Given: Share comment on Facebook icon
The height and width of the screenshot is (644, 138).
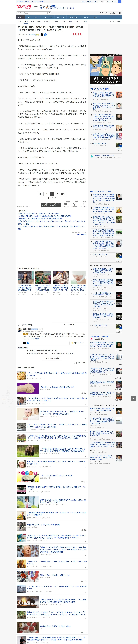Looking at the screenshot, I should (x=28, y=343).
